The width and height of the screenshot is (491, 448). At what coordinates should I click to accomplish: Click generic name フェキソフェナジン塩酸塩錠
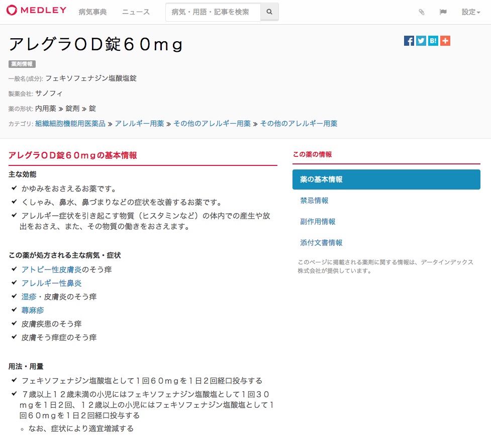pos(91,78)
